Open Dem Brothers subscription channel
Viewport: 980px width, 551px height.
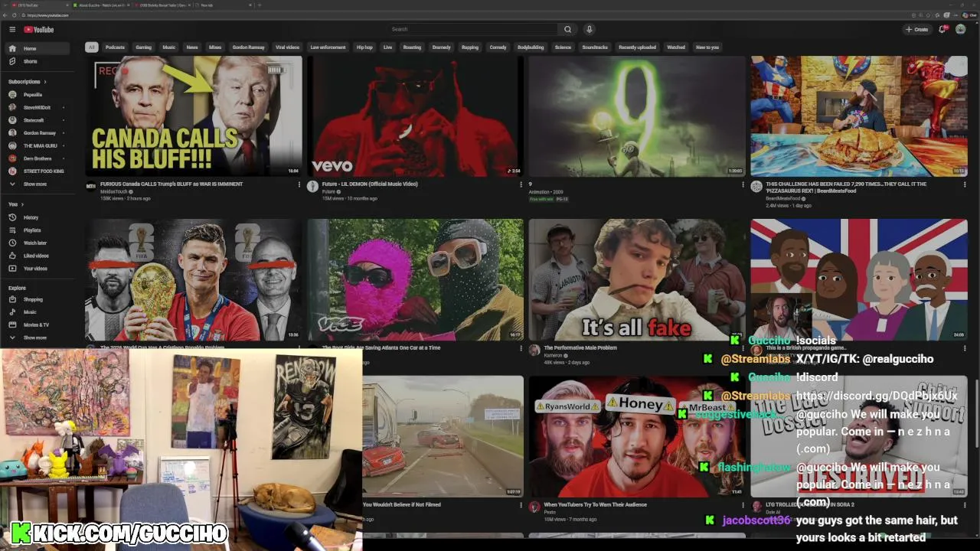pos(38,158)
